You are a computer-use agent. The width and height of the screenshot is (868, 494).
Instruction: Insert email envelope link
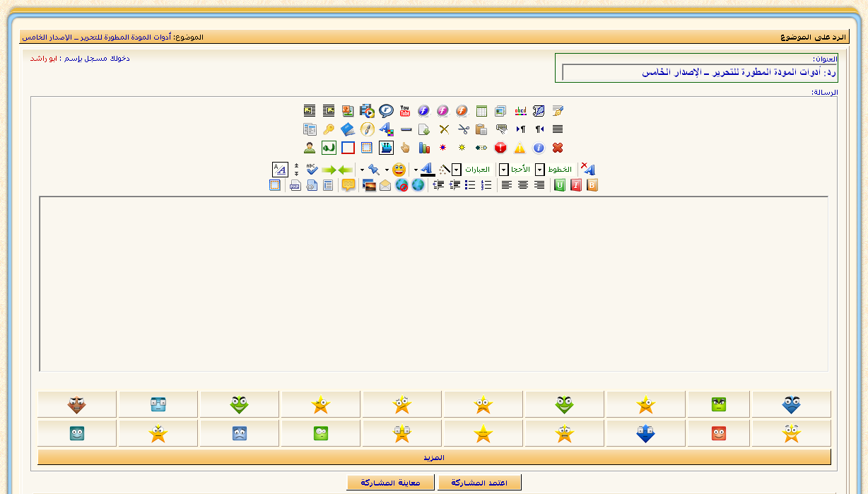tap(385, 185)
